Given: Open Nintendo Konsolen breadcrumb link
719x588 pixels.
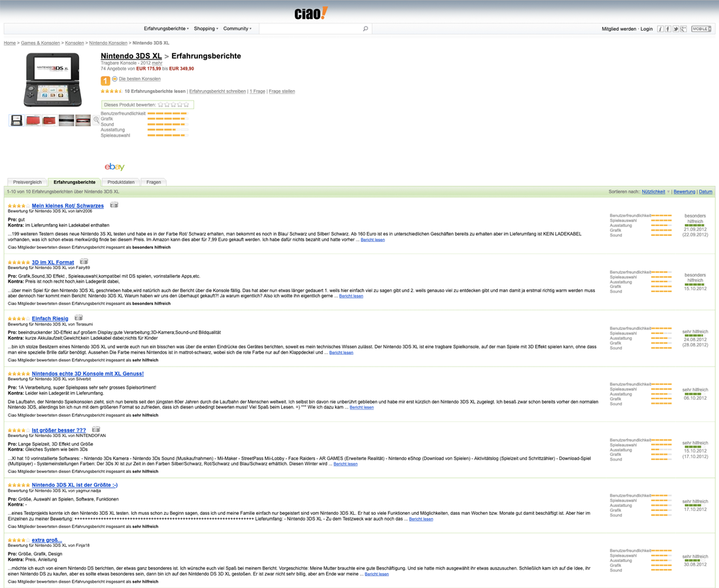Looking at the screenshot, I should 109,43.
